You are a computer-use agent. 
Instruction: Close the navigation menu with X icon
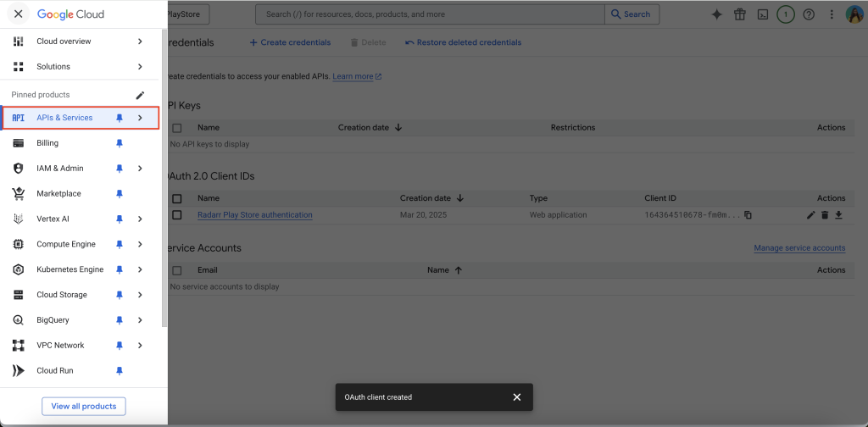(18, 14)
